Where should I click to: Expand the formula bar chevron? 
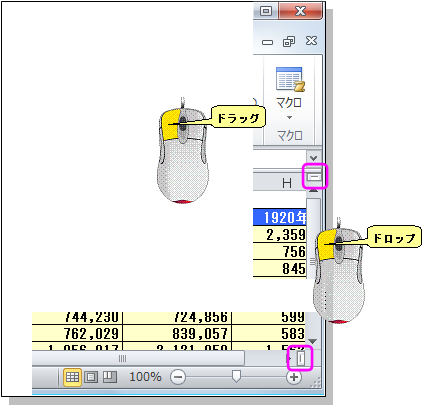(313, 158)
